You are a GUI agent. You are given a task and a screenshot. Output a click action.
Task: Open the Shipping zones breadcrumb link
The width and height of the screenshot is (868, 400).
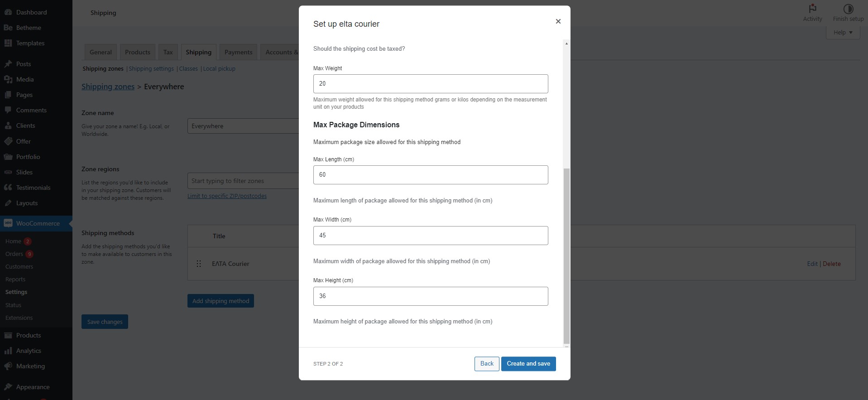(x=108, y=87)
